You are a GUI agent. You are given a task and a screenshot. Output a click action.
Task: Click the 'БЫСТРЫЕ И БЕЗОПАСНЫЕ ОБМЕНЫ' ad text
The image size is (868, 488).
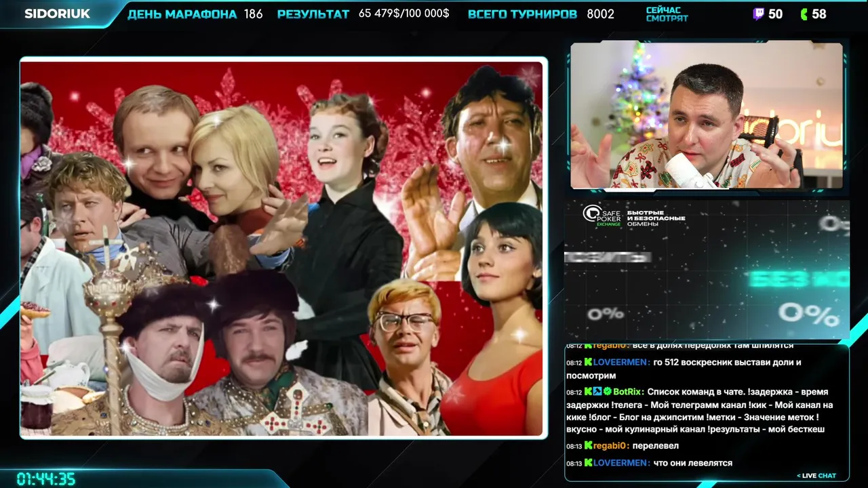click(656, 218)
